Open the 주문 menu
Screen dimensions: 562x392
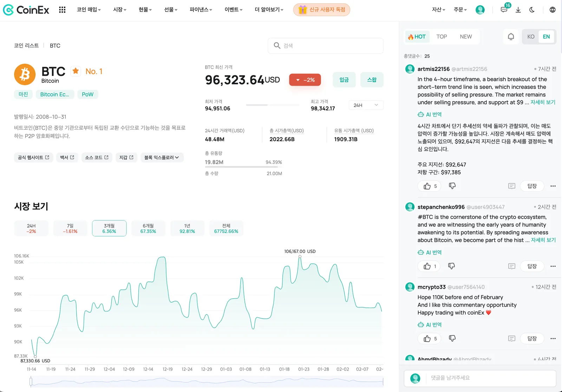(460, 10)
